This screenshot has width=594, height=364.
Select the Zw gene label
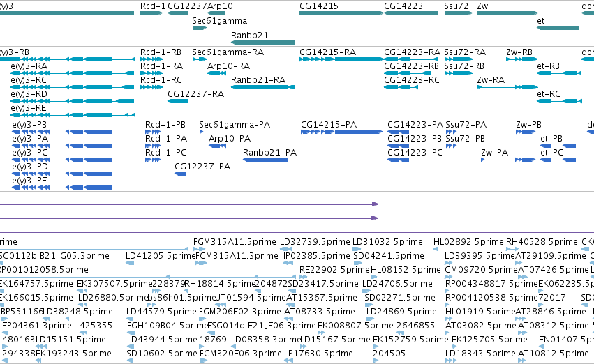tap(482, 6)
